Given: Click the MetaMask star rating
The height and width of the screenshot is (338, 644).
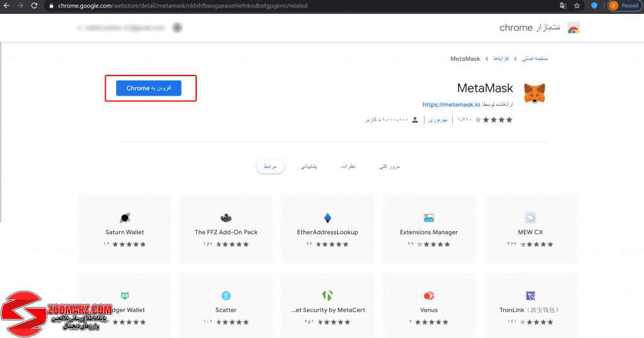Looking at the screenshot, I should (494, 120).
